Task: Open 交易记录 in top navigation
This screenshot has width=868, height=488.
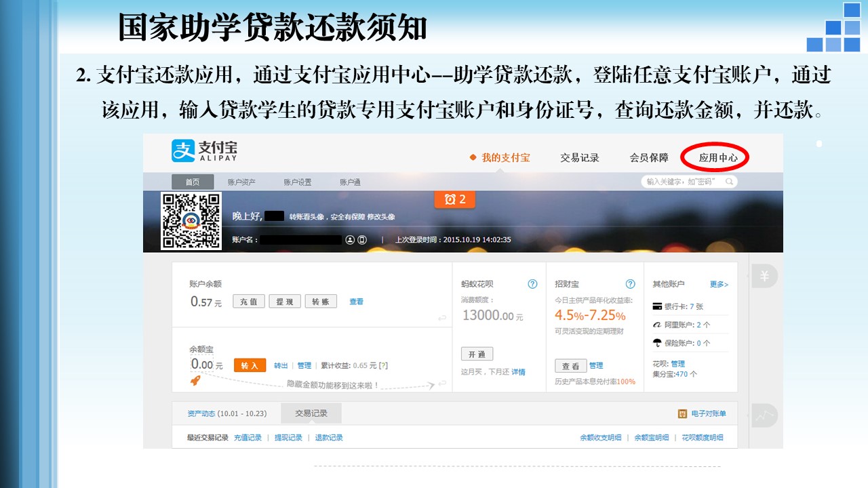Action: point(580,157)
